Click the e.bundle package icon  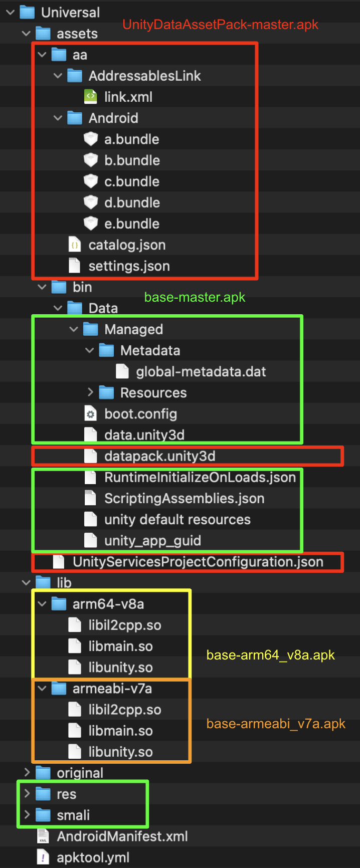click(92, 224)
